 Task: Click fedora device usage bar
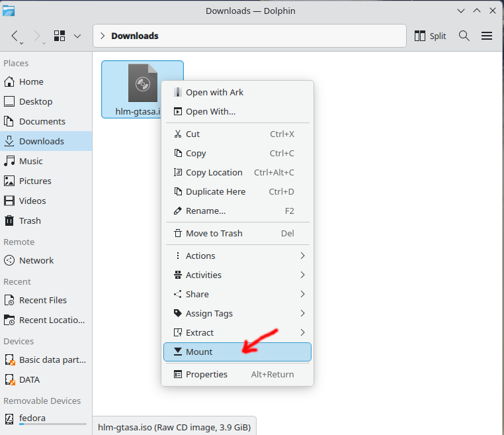click(53, 424)
